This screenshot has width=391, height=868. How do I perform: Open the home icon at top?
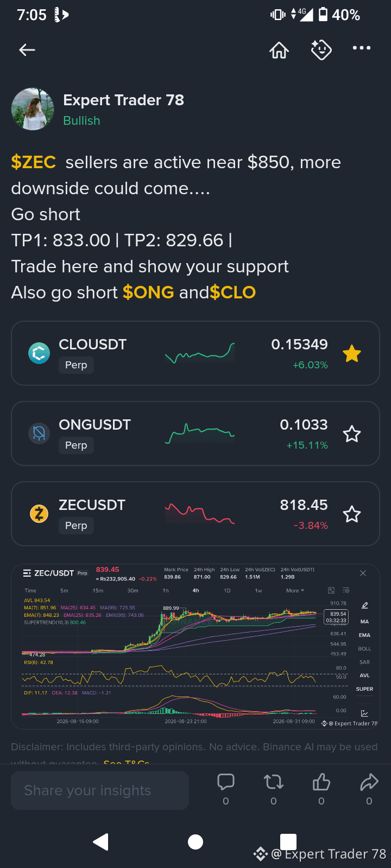click(x=279, y=50)
